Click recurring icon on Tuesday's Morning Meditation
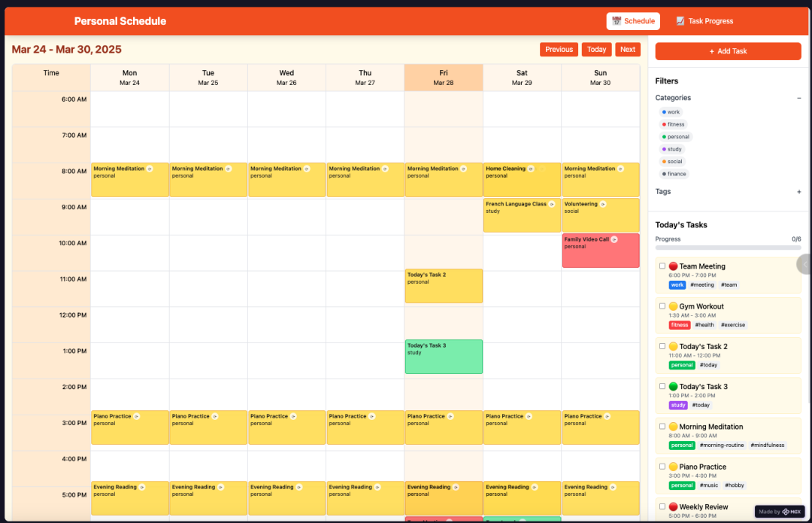 tap(229, 169)
